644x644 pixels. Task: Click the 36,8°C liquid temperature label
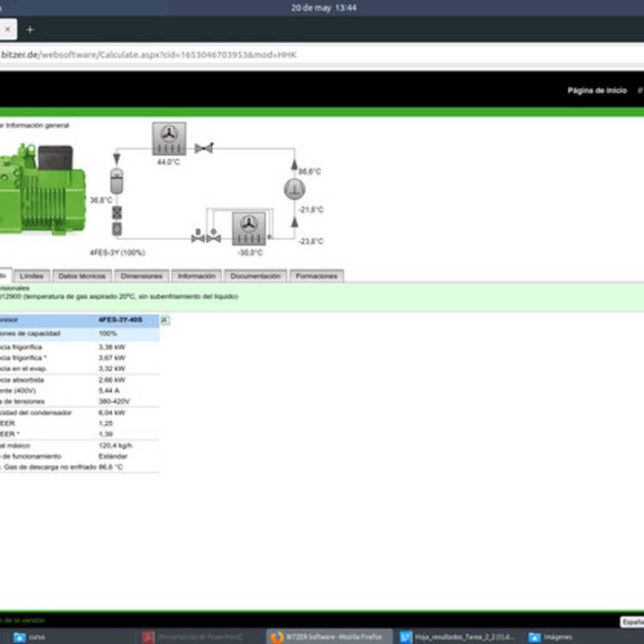[101, 200]
